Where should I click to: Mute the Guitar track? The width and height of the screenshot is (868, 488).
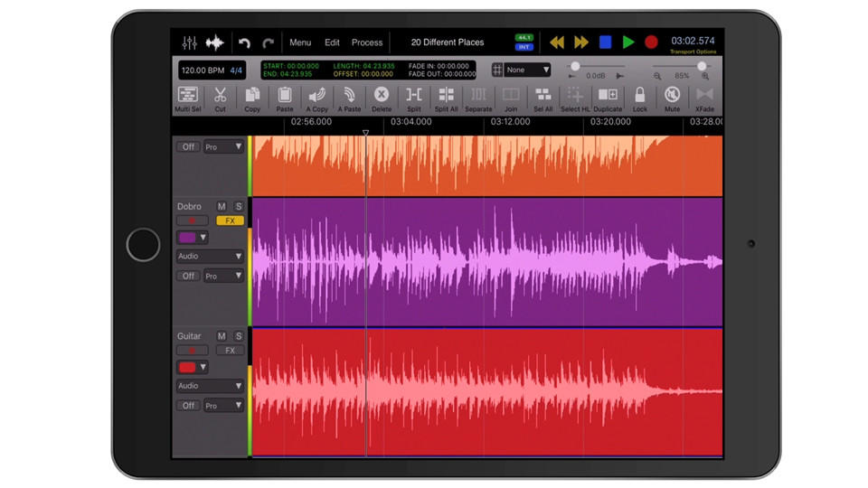pos(222,336)
